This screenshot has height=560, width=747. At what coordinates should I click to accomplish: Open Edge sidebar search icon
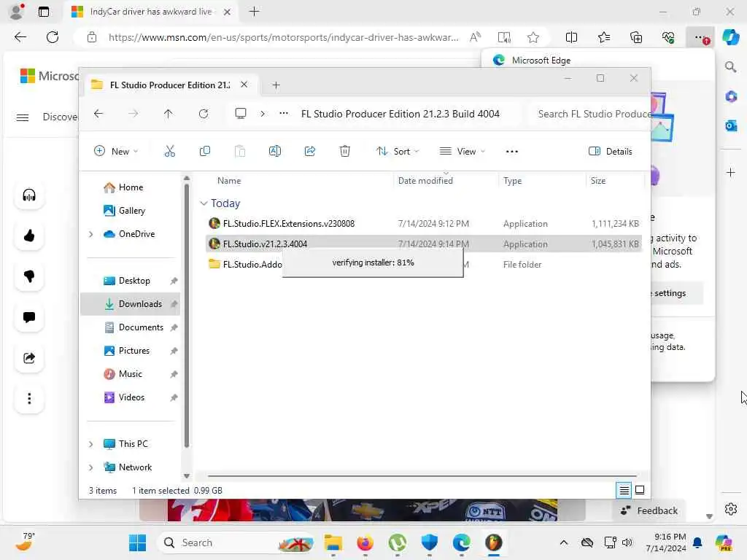point(730,67)
